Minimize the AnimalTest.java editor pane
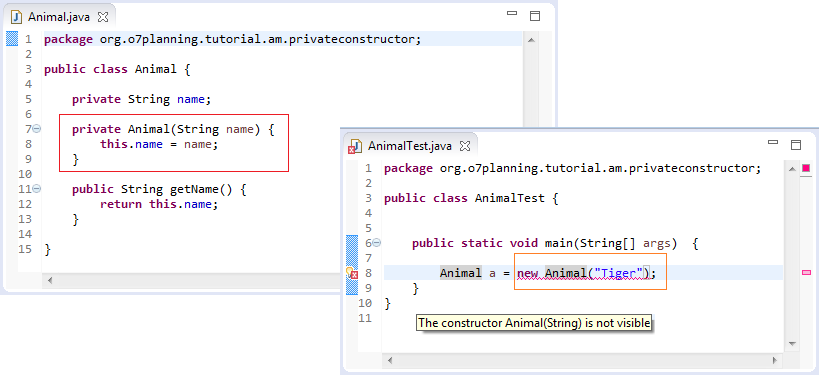This screenshot has width=835, height=386. click(773, 142)
